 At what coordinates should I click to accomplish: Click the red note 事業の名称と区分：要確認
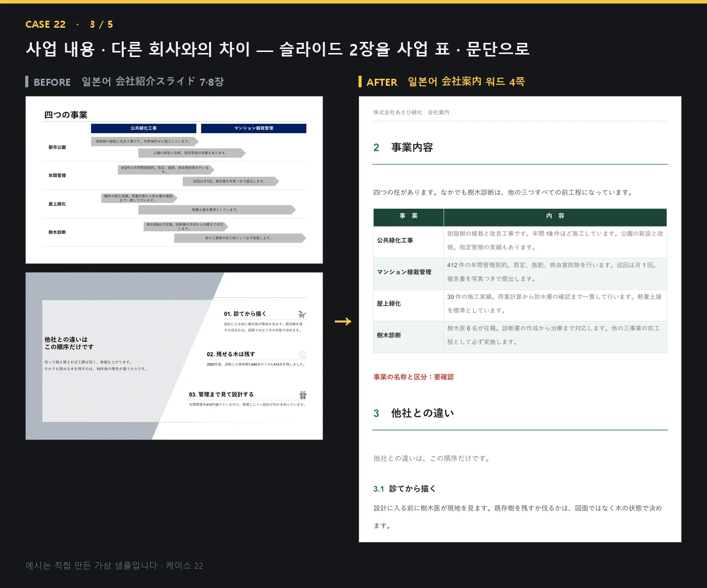[414, 377]
